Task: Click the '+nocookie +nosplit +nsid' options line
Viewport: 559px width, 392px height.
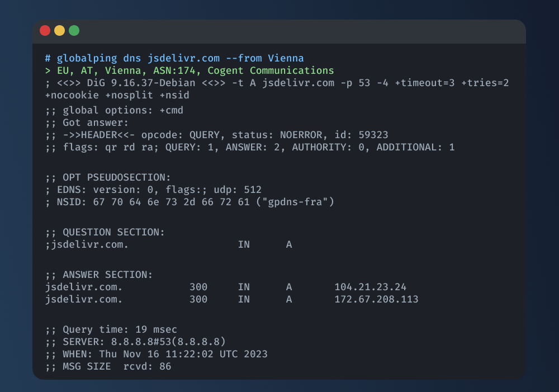Action: point(117,95)
